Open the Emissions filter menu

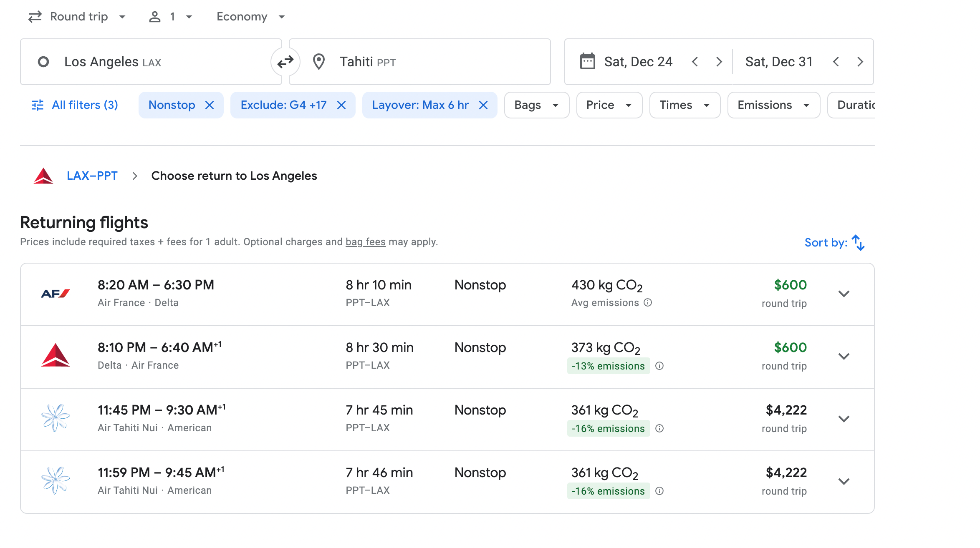773,105
